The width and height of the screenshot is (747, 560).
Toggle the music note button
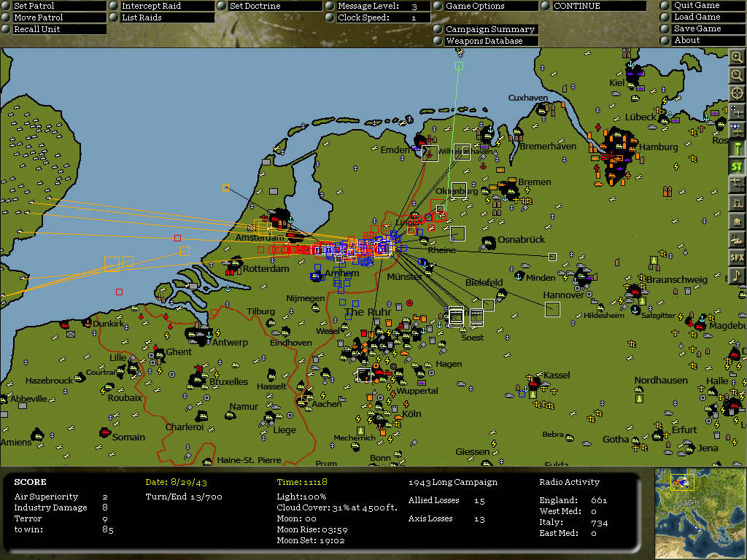(x=737, y=275)
